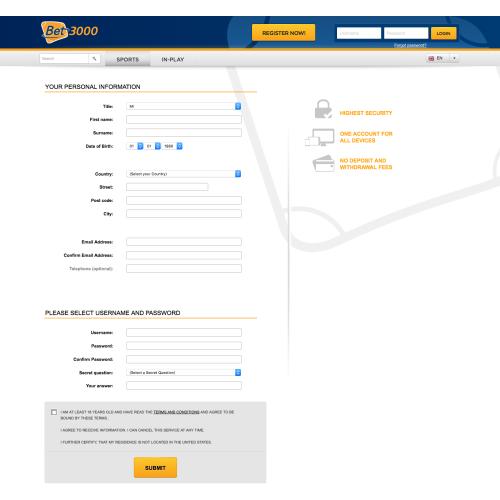Click the Bet3000 logo

tap(69, 32)
